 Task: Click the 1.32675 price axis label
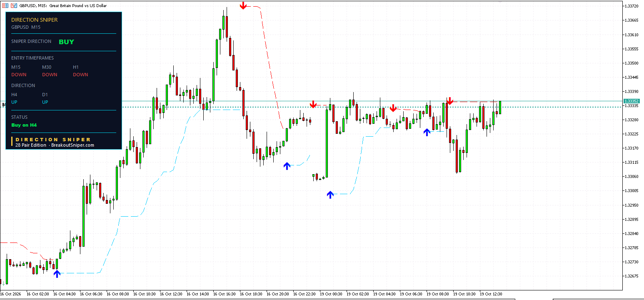(632, 276)
